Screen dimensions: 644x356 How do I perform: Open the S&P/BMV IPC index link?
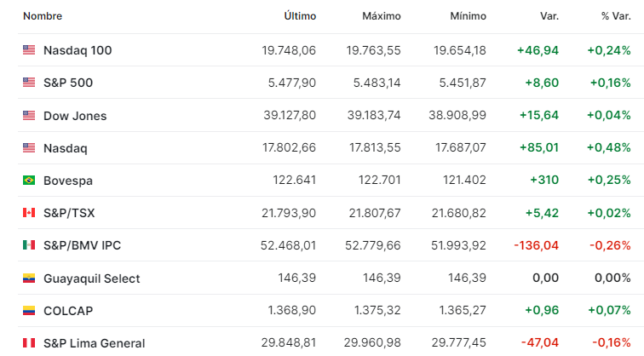point(82,245)
